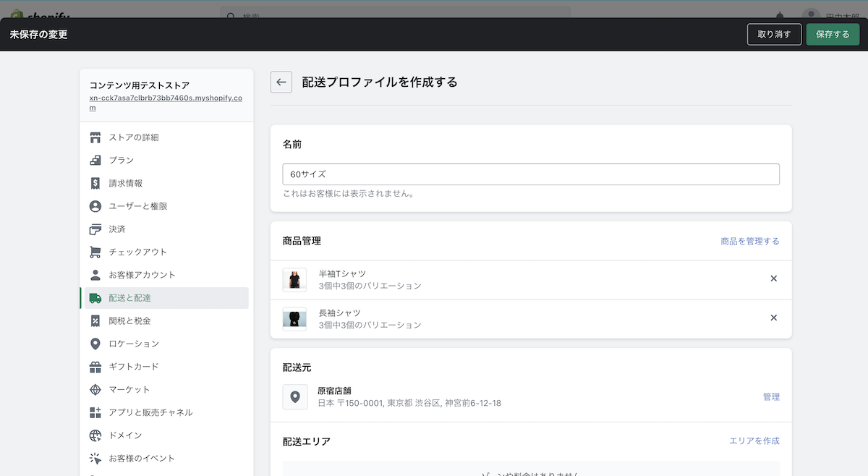
Task: Go back using the left arrow button
Action: coord(281,82)
